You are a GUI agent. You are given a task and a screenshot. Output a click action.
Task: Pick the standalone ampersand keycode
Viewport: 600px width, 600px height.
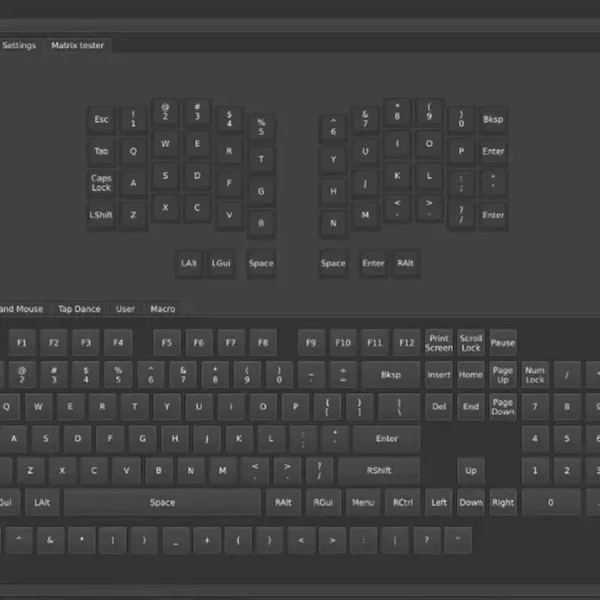(50, 540)
